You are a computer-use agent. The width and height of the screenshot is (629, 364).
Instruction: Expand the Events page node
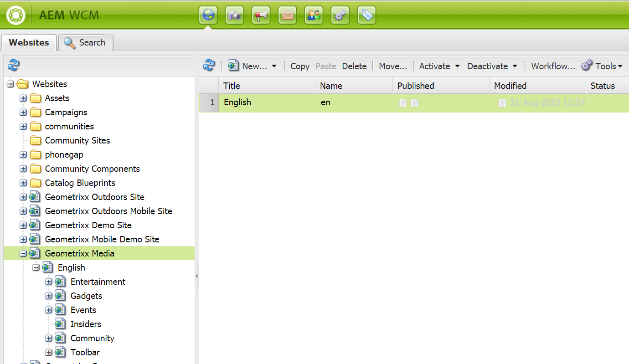point(49,310)
